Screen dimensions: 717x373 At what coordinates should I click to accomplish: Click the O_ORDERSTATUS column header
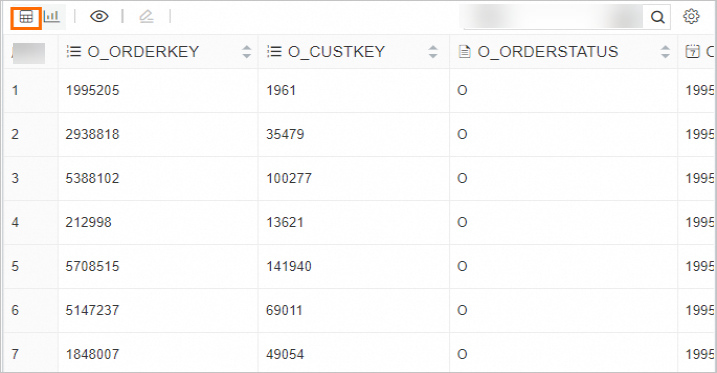(548, 52)
